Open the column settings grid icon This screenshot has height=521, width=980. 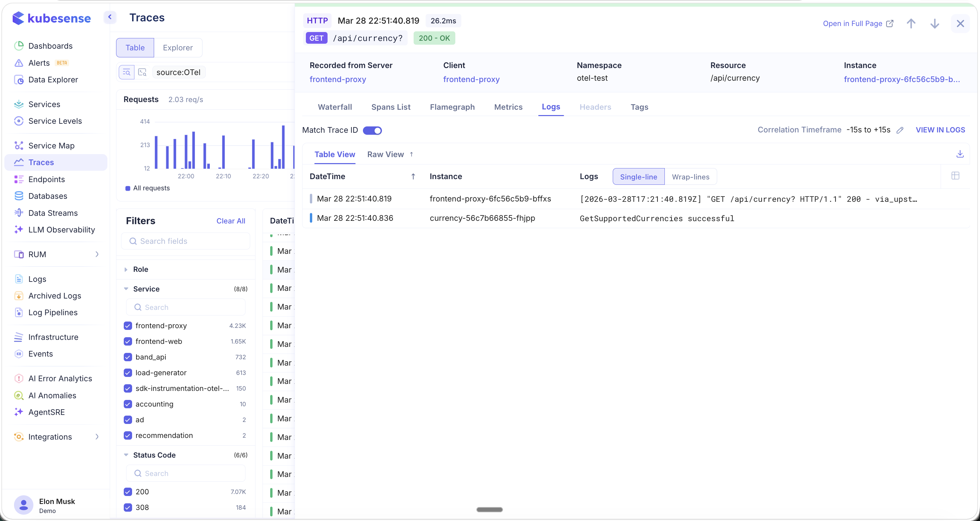click(x=955, y=176)
